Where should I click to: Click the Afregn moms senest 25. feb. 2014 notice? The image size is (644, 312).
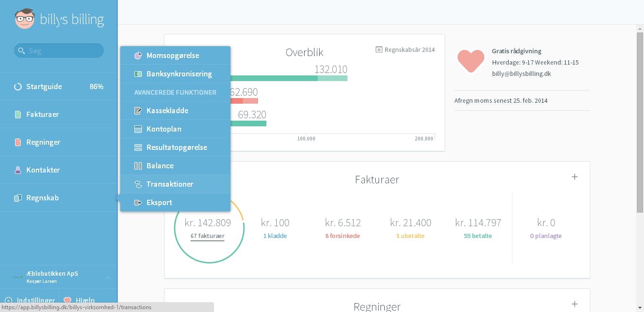[x=501, y=101]
